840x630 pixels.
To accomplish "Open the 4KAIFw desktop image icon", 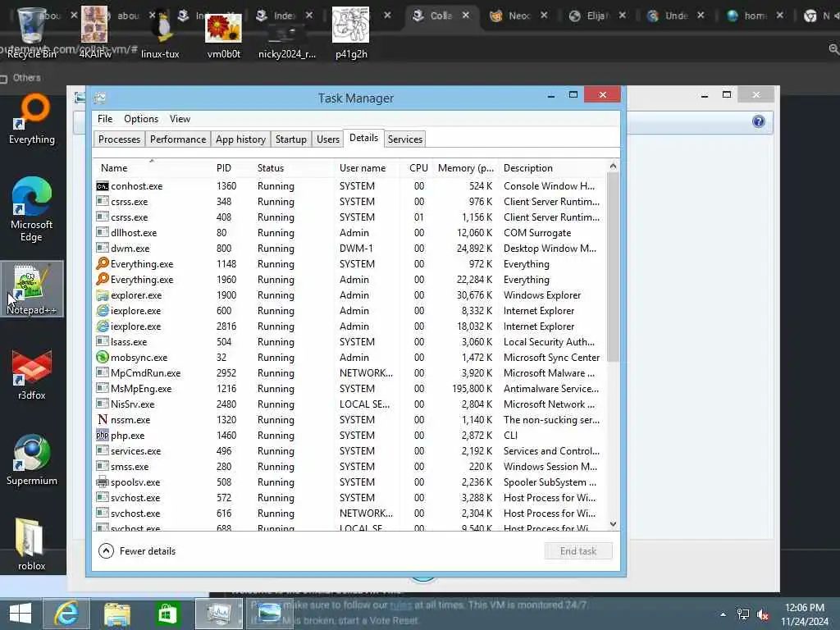I will click(95, 31).
